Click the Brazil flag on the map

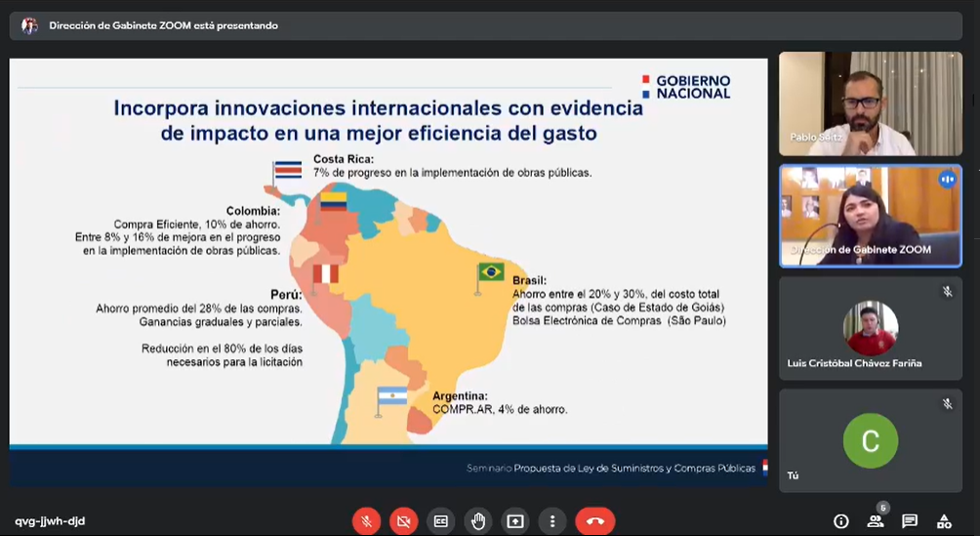click(491, 272)
